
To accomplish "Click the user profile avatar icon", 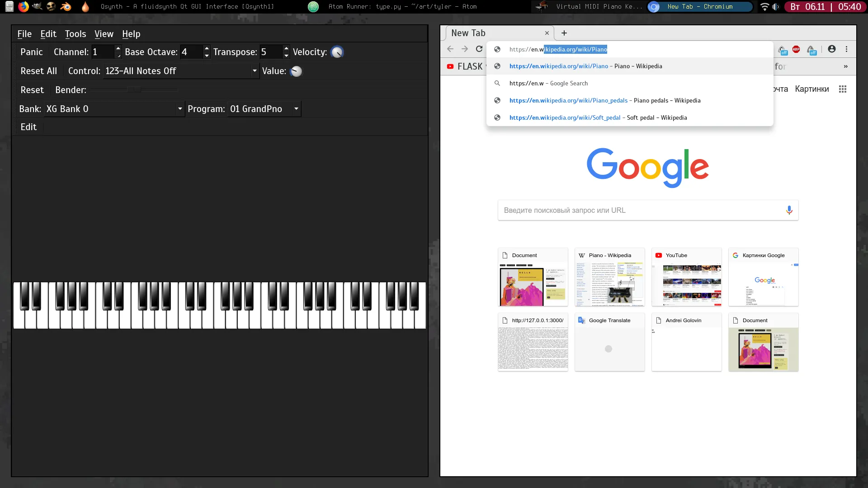I will pyautogui.click(x=832, y=49).
